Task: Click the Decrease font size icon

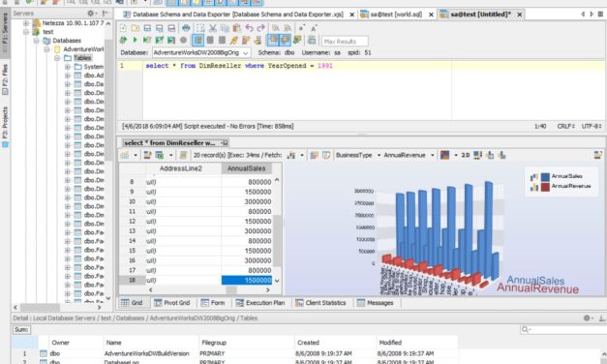Action: point(301,28)
